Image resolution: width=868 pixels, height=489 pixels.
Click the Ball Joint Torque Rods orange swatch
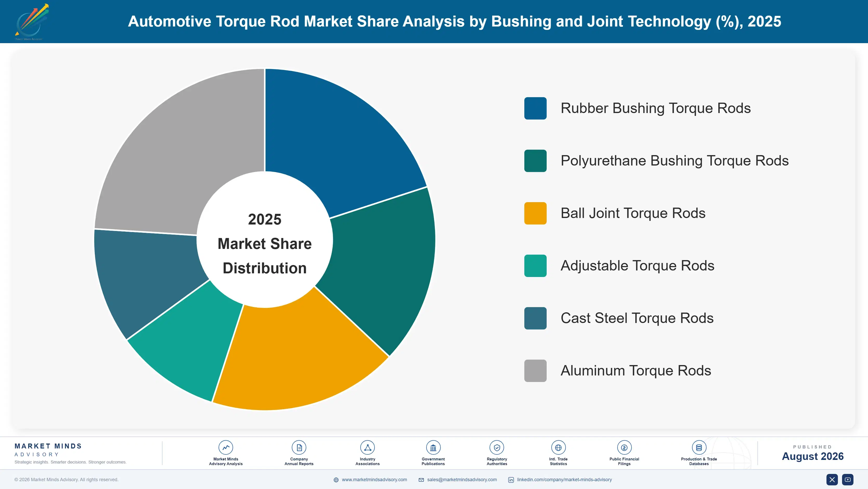pos(535,213)
